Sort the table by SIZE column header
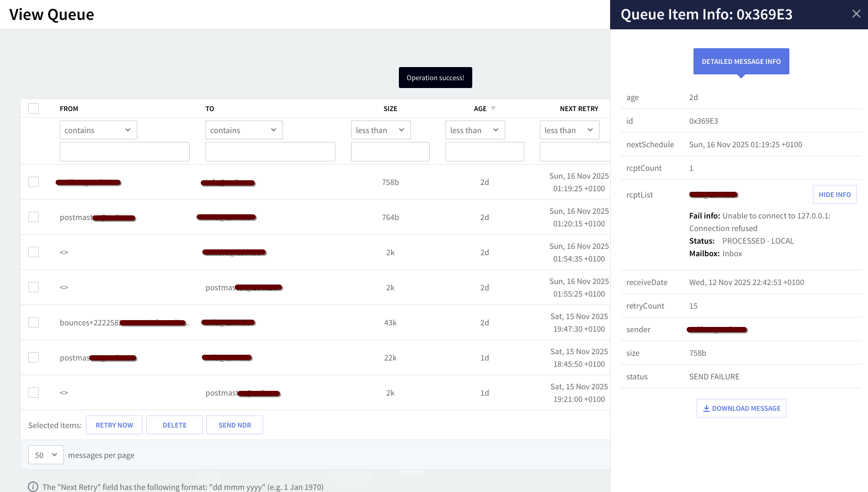Screen dimensions: 868x492 coord(390,108)
